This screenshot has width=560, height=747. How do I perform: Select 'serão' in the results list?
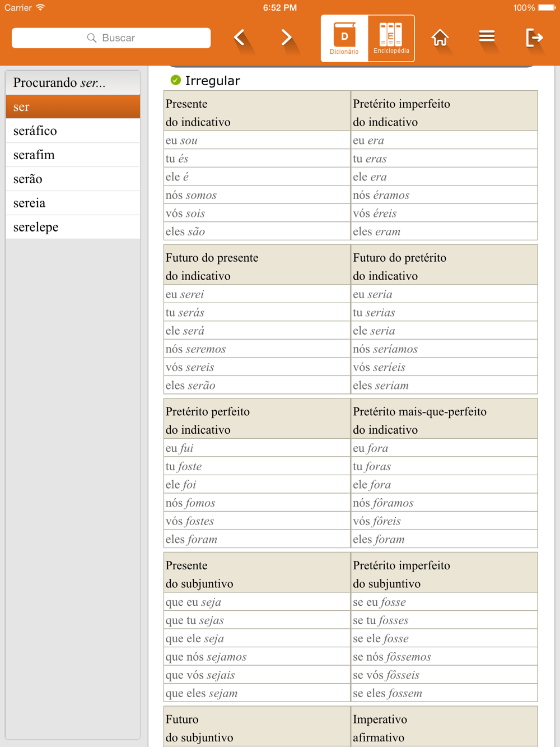pyautogui.click(x=73, y=179)
